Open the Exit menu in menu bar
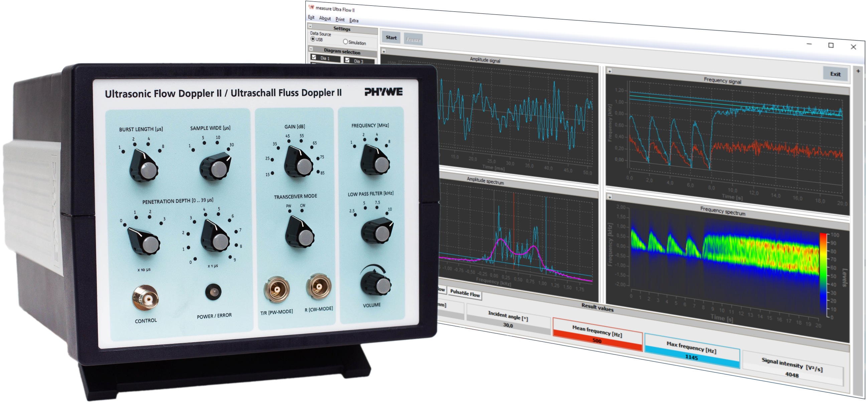The height and width of the screenshot is (405, 868). point(311,17)
